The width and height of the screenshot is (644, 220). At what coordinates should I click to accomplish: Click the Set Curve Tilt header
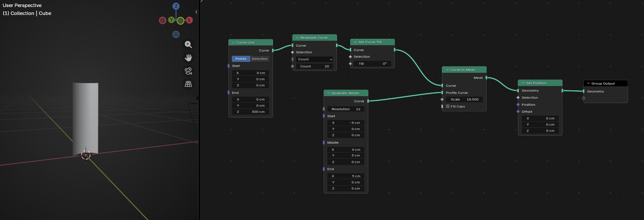(372, 42)
